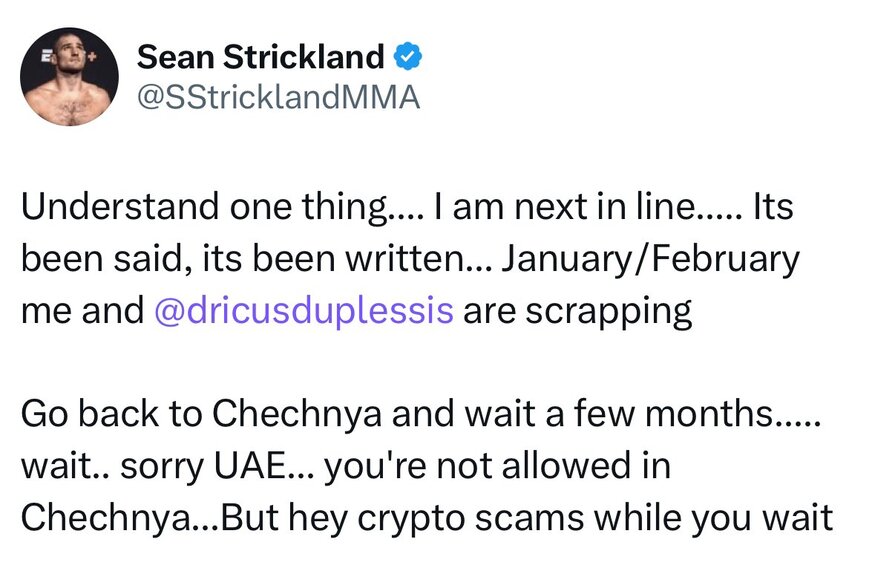Open the @SStricklandMMA handle
875x571 pixels.
click(278, 97)
